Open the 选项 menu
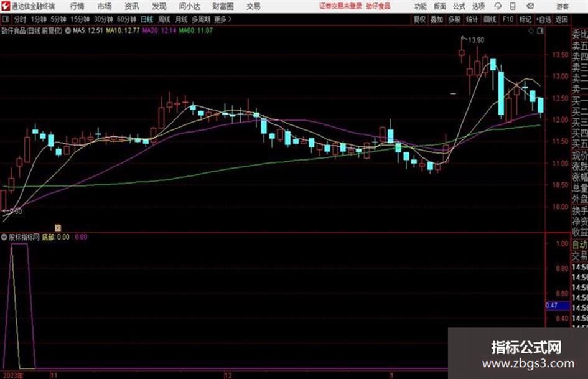Image resolution: width=588 pixels, height=379 pixels. (478, 6)
